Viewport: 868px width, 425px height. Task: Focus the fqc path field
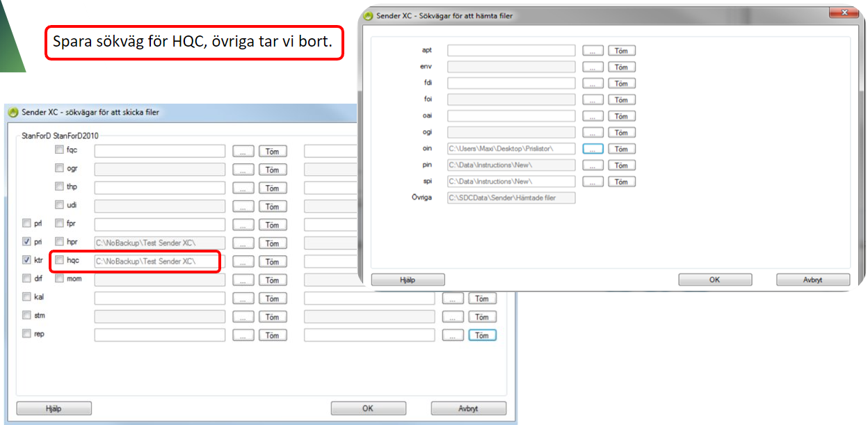tap(160, 150)
